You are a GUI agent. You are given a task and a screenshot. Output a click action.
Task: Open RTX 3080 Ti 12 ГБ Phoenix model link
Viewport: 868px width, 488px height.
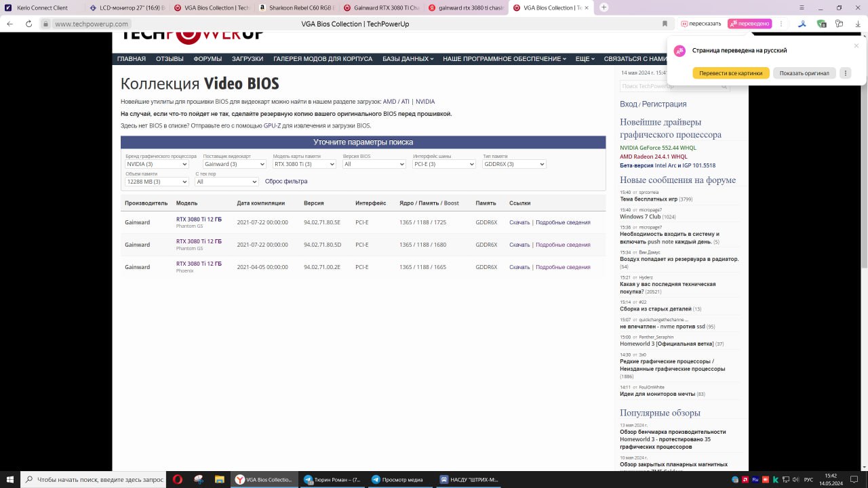[199, 264]
